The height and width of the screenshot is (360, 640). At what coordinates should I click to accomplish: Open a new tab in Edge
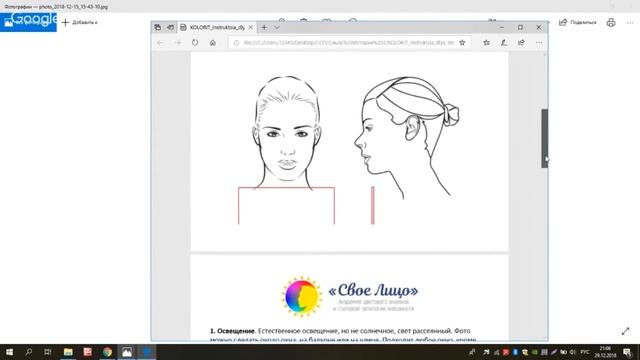coord(264,27)
